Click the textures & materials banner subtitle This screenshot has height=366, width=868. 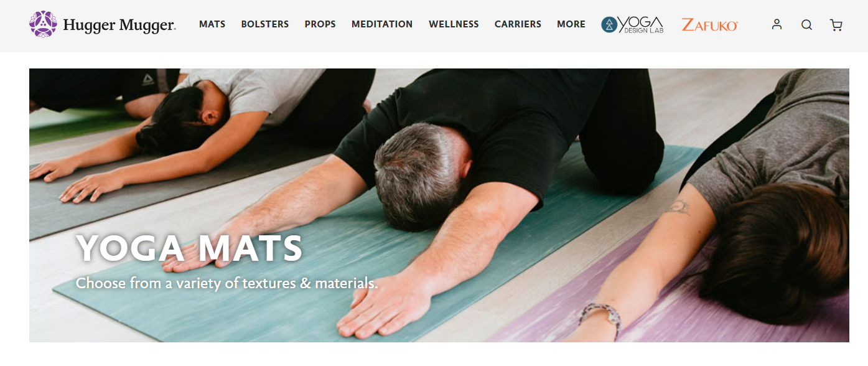tap(226, 283)
